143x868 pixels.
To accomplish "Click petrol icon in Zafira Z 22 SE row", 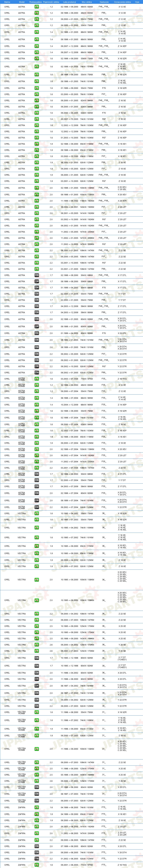I will pos(37,840).
